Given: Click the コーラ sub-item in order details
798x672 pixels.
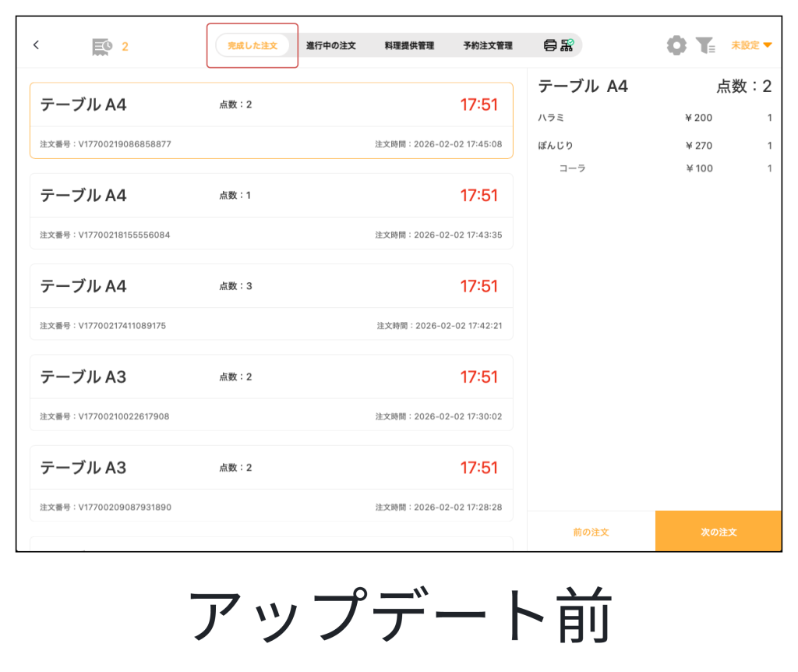Looking at the screenshot, I should (x=572, y=168).
